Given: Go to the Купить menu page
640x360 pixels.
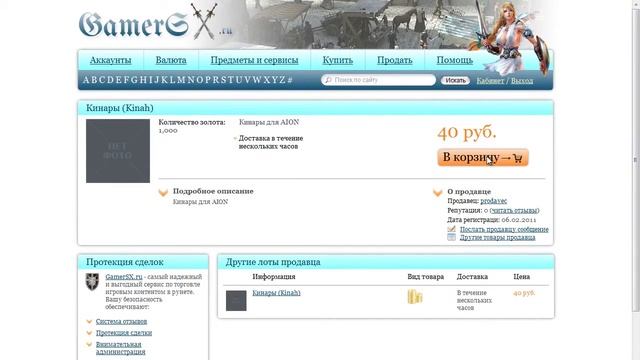Looking at the screenshot, I should tap(338, 60).
